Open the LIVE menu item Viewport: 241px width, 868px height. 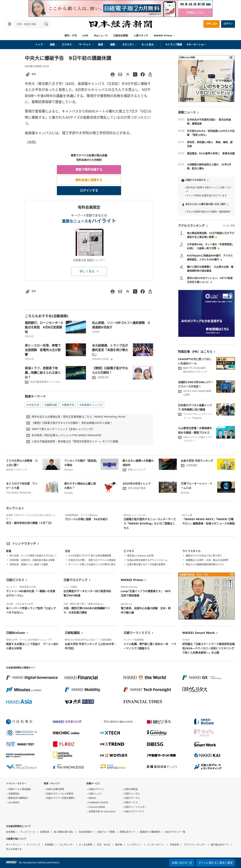(85, 35)
